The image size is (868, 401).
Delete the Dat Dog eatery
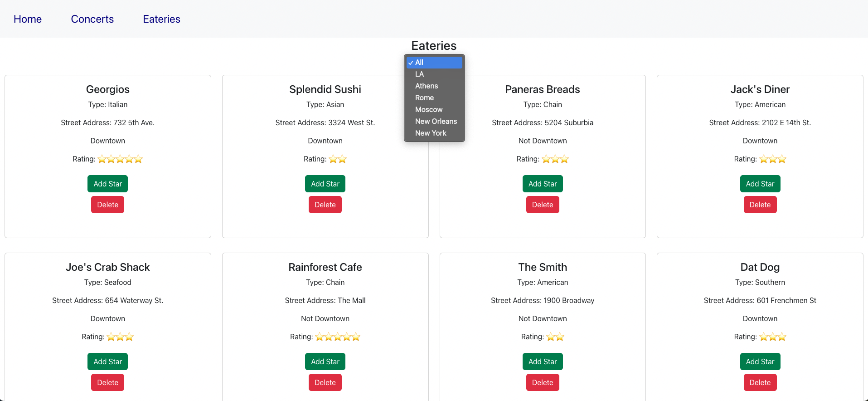760,382
